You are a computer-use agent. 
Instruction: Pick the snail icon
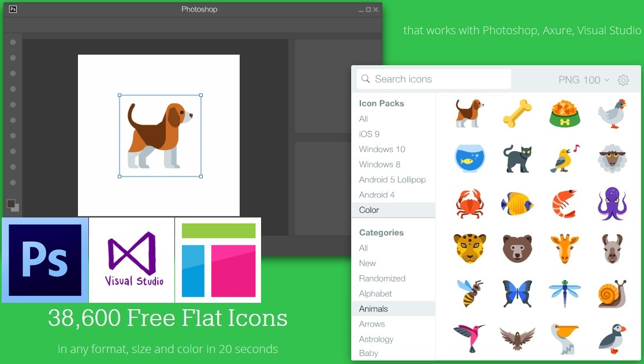612,293
